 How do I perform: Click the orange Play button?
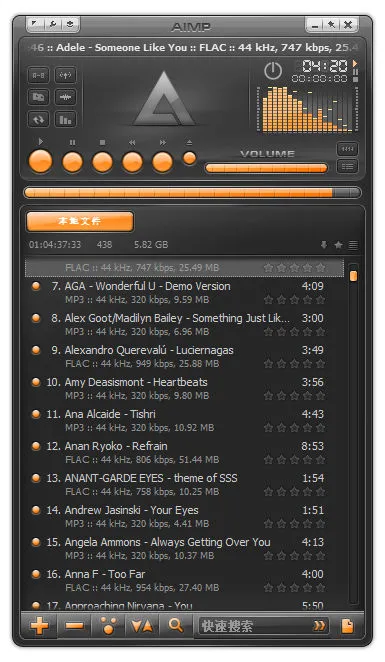[x=41, y=162]
